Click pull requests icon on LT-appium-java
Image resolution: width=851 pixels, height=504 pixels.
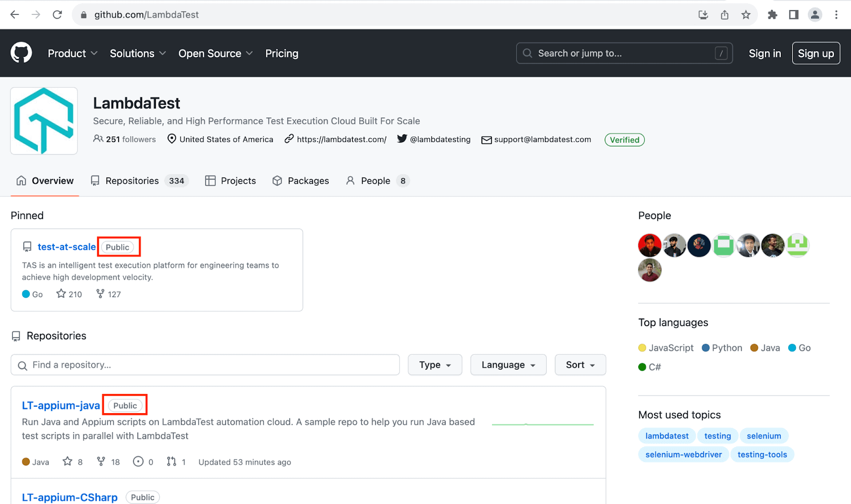click(171, 461)
